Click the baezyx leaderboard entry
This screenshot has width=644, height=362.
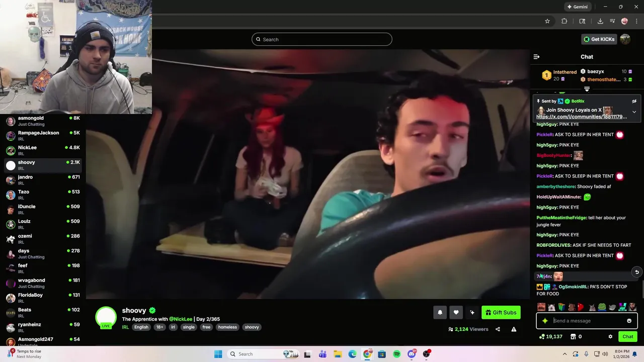[606, 71]
